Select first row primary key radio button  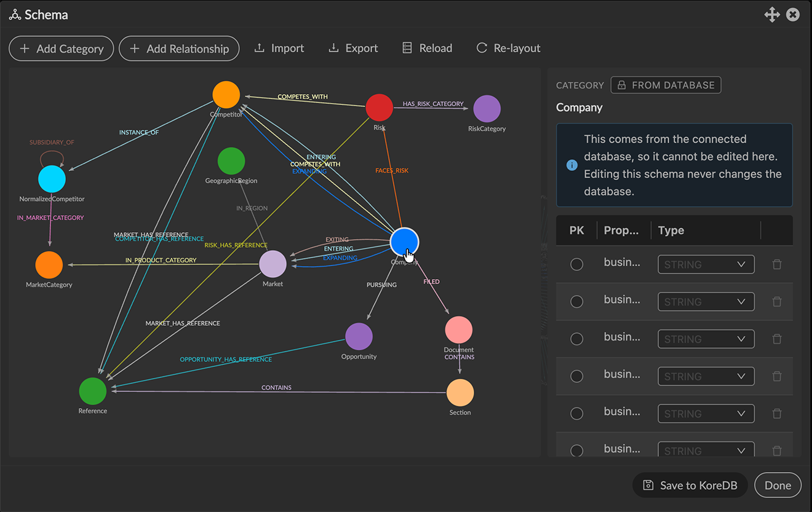click(576, 264)
